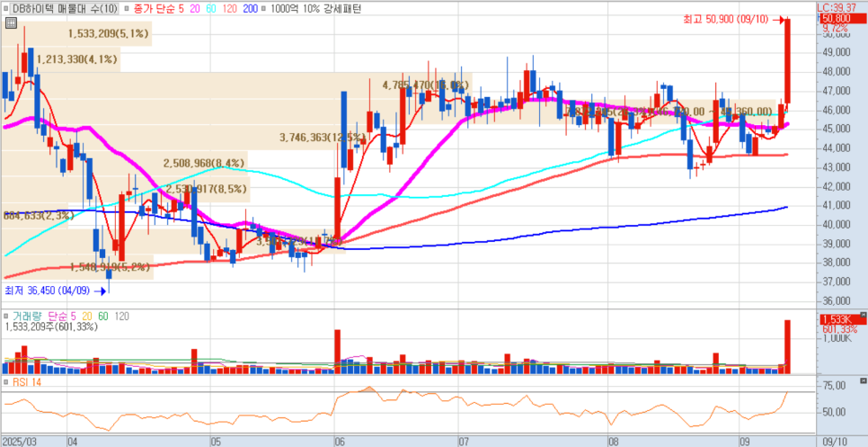
Task: Open the 1000억 10% 강세패턴 indicator label
Action: tap(314, 9)
